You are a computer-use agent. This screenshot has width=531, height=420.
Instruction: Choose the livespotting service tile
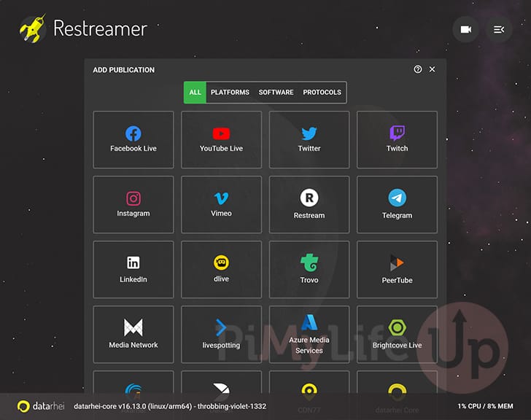pyautogui.click(x=221, y=335)
